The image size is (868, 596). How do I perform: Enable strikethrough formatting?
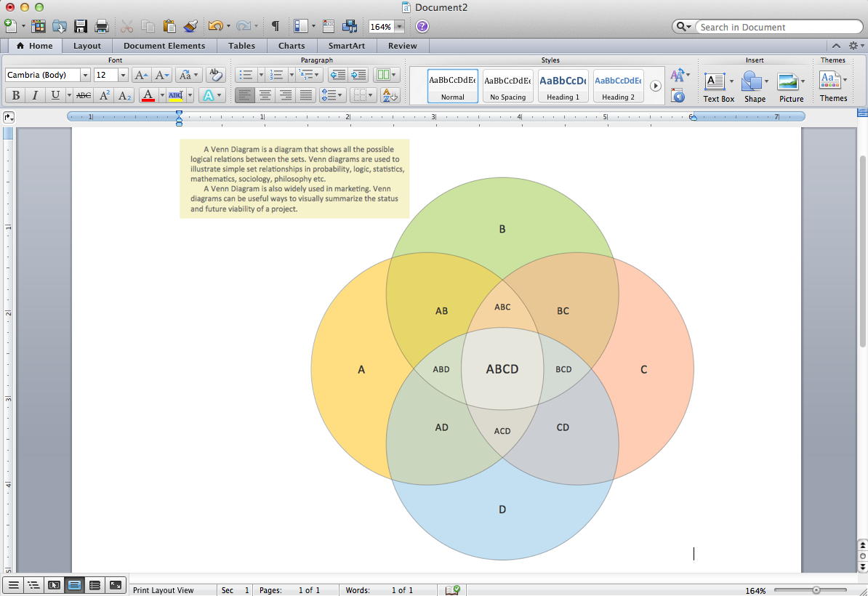83,95
